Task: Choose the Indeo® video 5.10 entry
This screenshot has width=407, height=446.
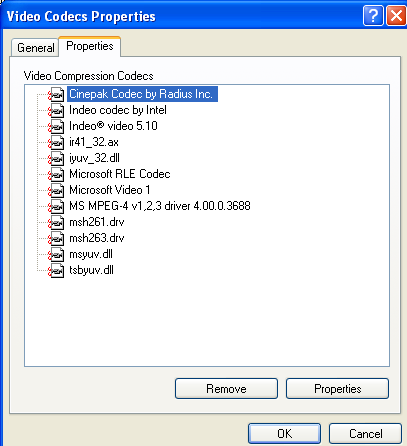Action: tap(113, 126)
